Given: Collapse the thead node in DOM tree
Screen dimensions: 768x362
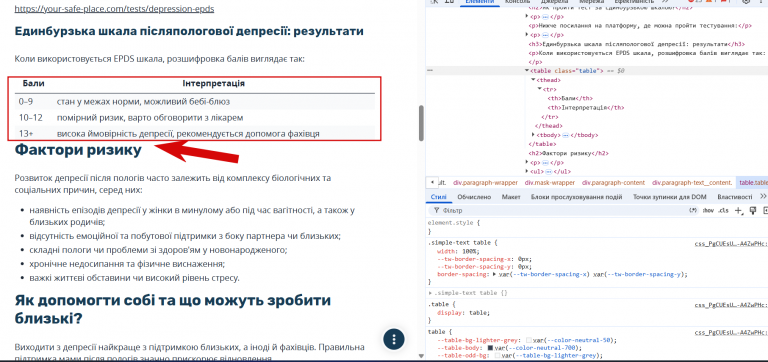Looking at the screenshot, I should [x=533, y=80].
